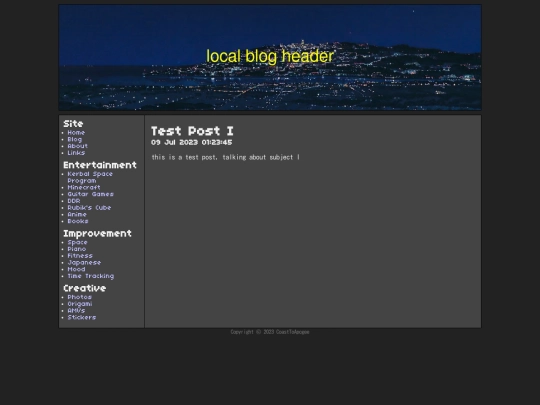Image resolution: width=540 pixels, height=405 pixels.
Task: Select the DDR link
Action: (74, 201)
